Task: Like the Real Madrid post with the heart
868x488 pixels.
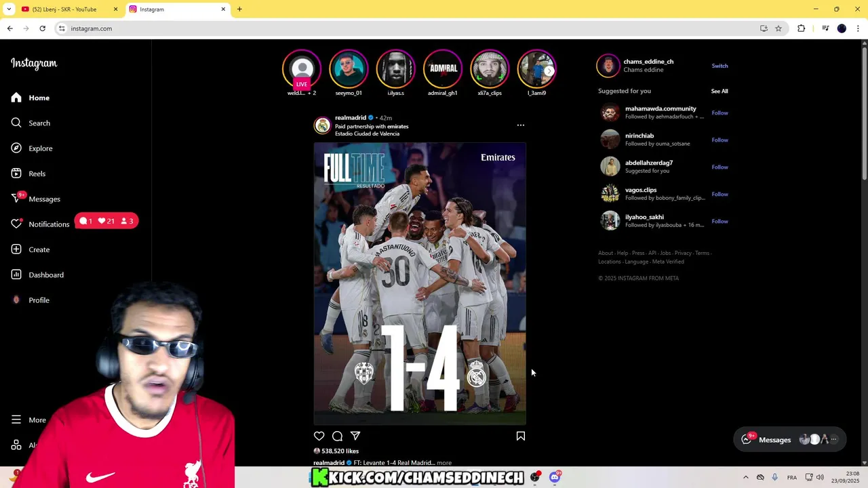Action: [x=319, y=436]
